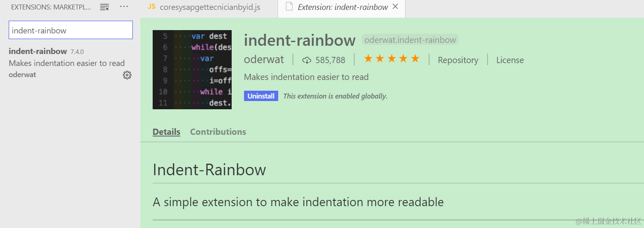Click the Indent-Rainbow readme heading
The width and height of the screenshot is (644, 228).
point(209,170)
